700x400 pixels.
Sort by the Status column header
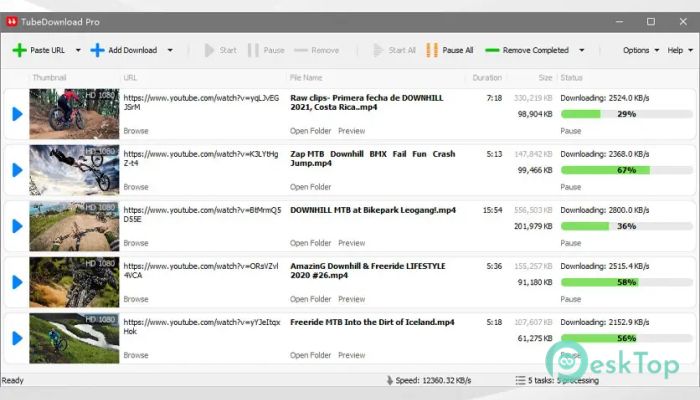click(x=571, y=78)
